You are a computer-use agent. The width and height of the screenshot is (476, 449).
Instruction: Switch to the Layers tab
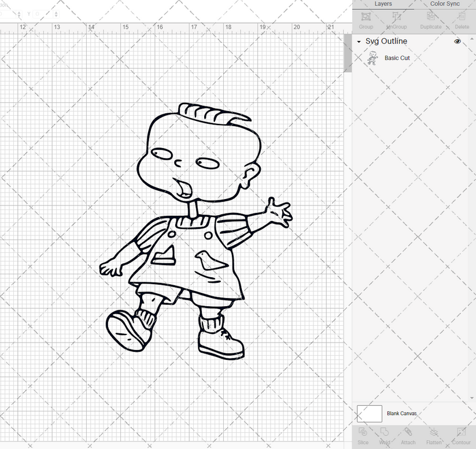pyautogui.click(x=383, y=3)
